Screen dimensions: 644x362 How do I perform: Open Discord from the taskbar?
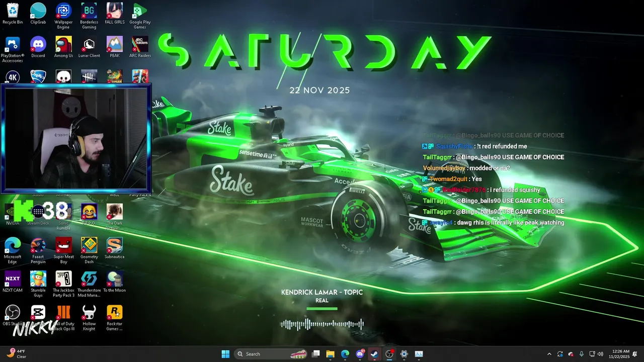pyautogui.click(x=360, y=354)
